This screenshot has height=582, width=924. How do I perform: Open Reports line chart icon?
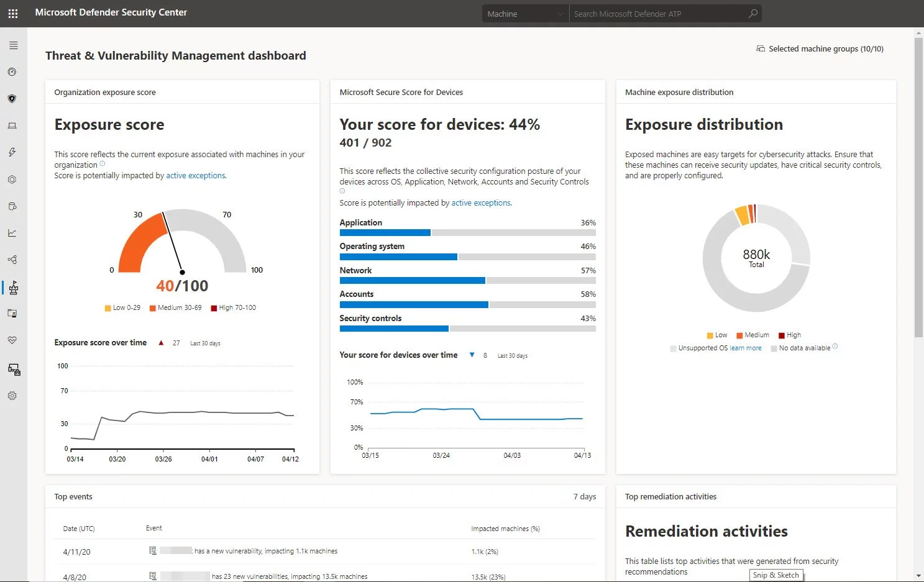pos(12,233)
